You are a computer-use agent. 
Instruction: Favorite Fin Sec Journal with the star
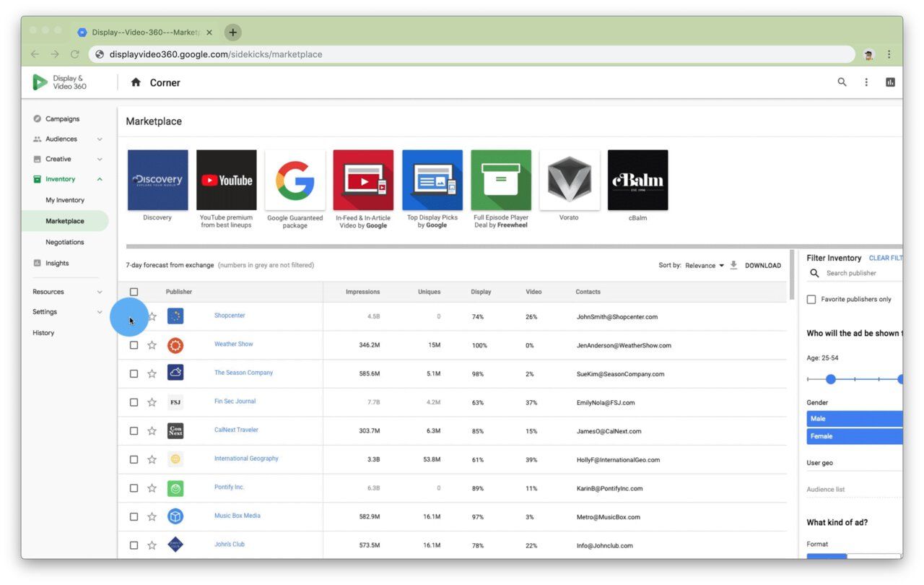[152, 402]
